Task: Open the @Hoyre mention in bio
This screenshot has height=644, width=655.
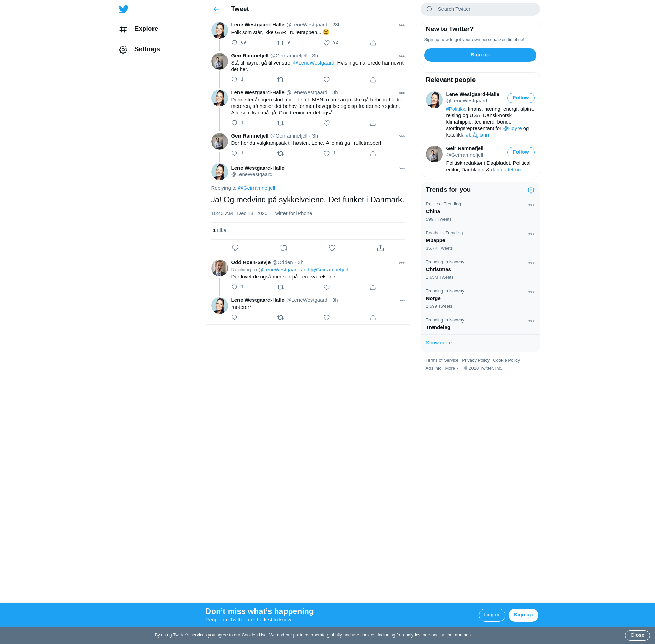Action: tap(512, 128)
